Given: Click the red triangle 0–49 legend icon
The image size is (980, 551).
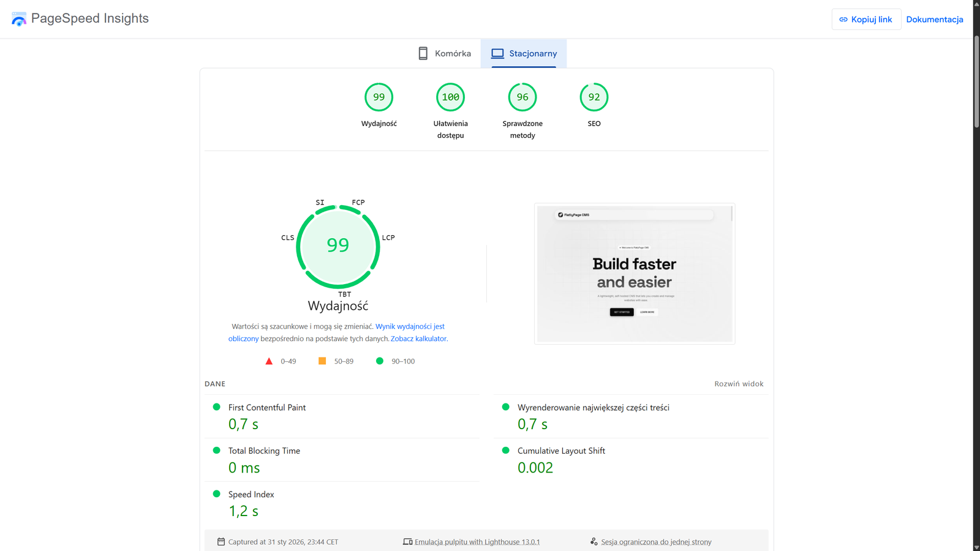Looking at the screenshot, I should (269, 361).
